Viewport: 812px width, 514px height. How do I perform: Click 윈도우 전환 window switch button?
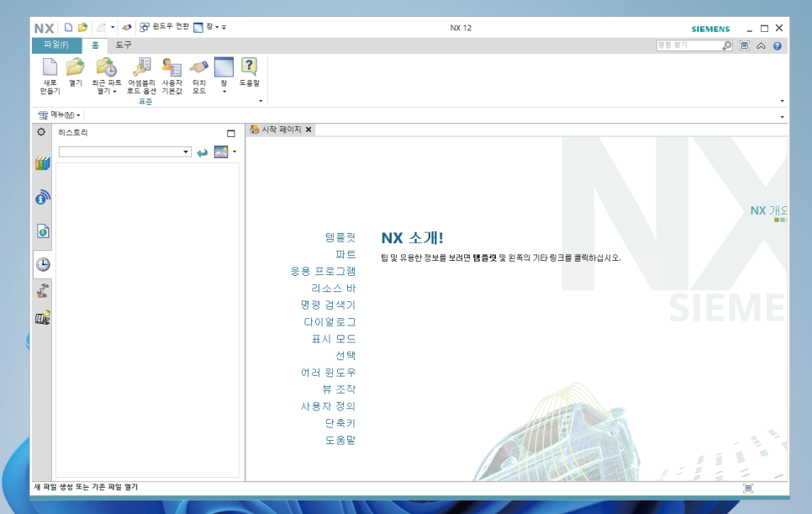[164, 26]
